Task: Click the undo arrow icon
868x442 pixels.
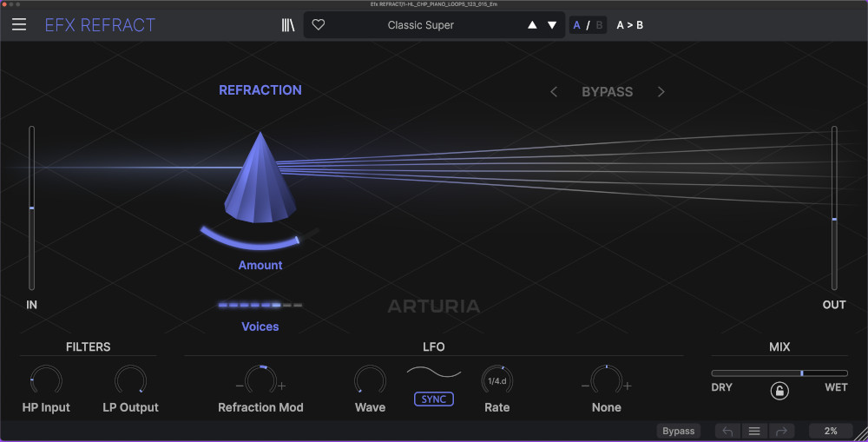Action: [x=727, y=431]
